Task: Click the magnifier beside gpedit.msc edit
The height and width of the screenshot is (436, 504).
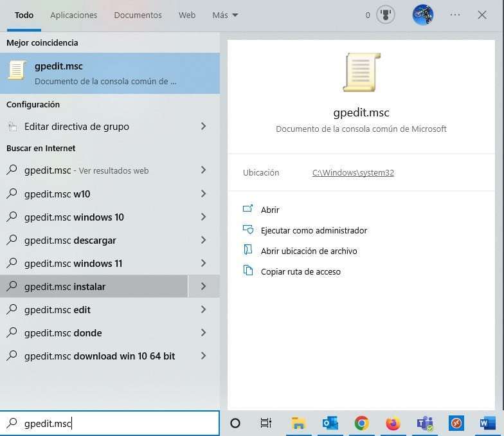Action: tap(12, 309)
